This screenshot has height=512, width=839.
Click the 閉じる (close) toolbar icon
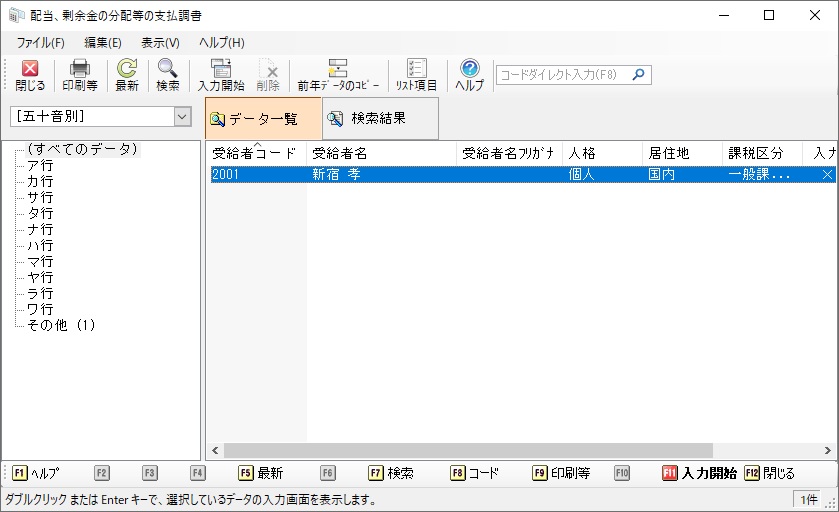pos(30,75)
